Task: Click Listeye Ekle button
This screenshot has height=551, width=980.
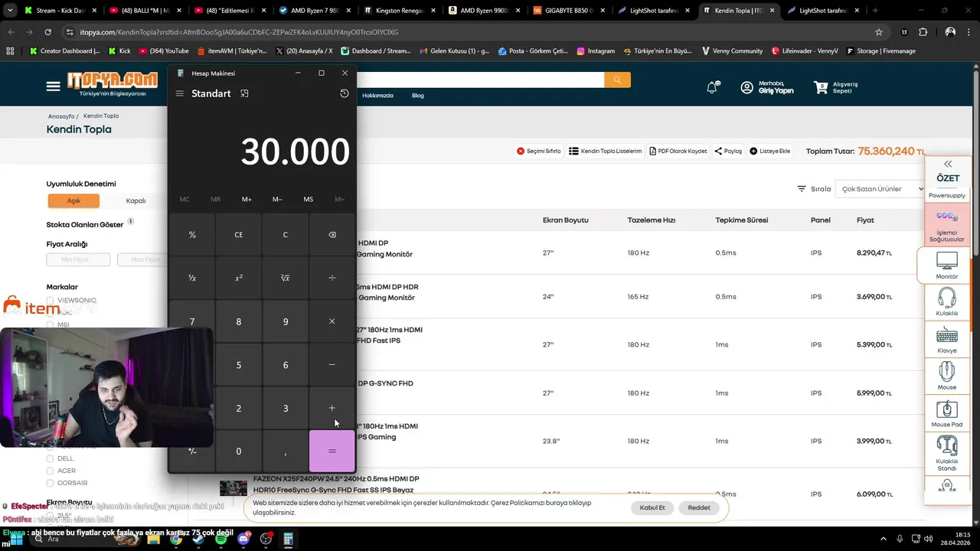Action: [770, 151]
